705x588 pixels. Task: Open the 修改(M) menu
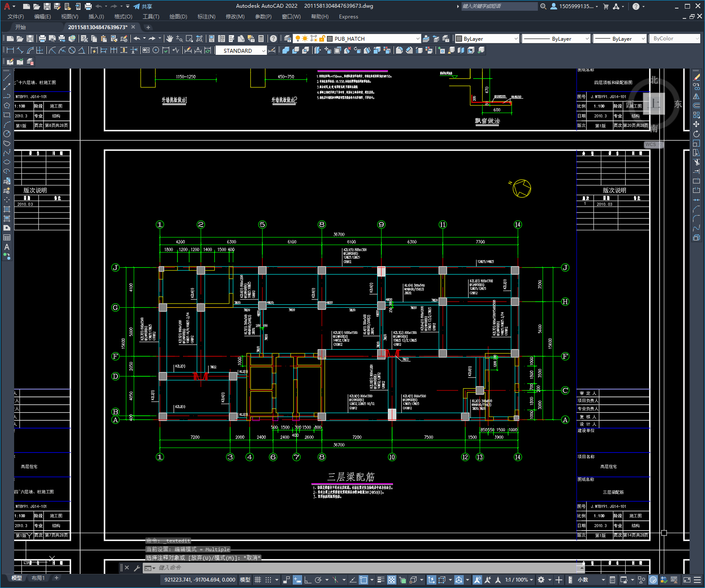click(x=235, y=17)
